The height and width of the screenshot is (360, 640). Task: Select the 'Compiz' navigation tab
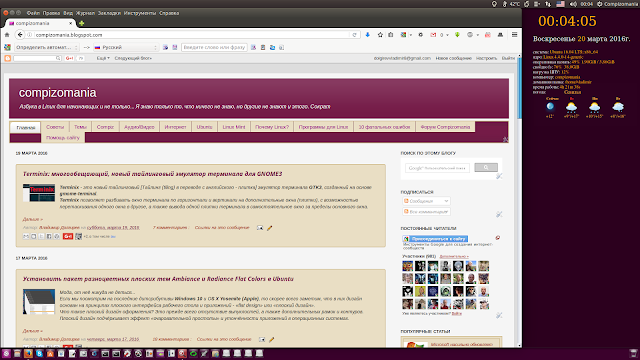click(105, 127)
